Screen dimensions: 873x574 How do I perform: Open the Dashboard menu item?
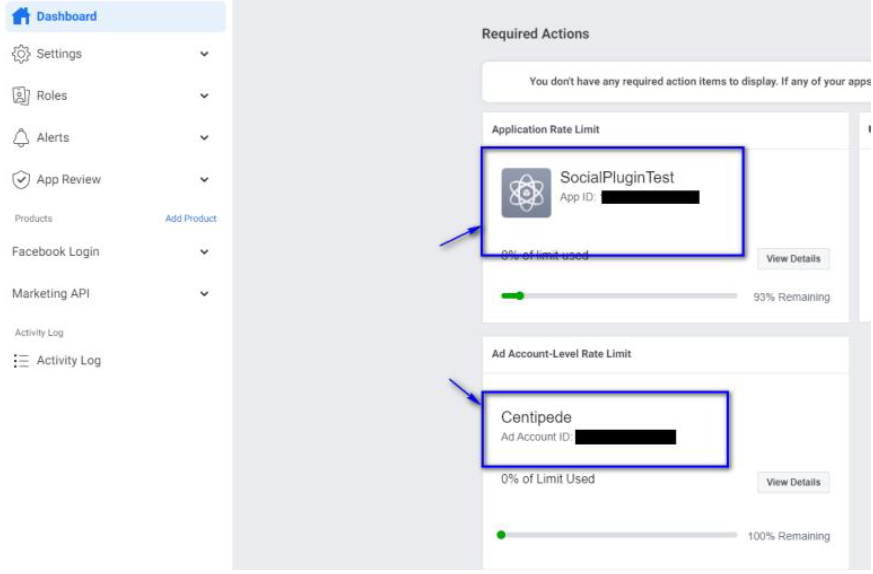pyautogui.click(x=66, y=16)
